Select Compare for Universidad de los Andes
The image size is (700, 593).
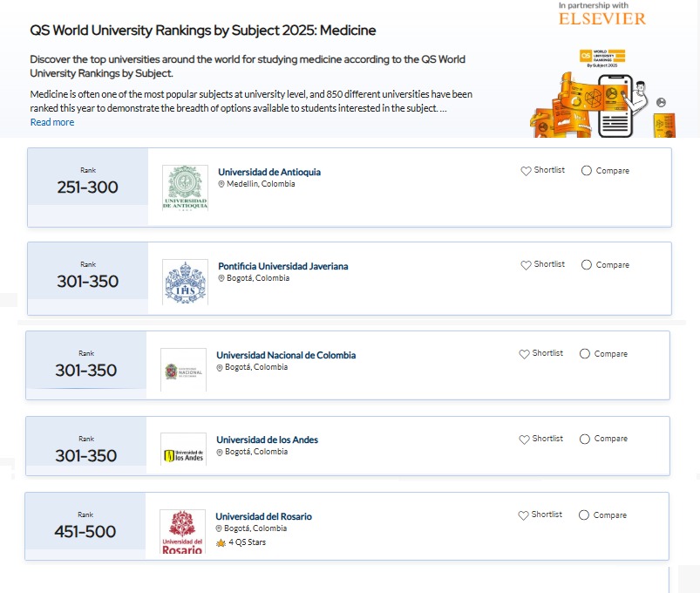tap(585, 439)
